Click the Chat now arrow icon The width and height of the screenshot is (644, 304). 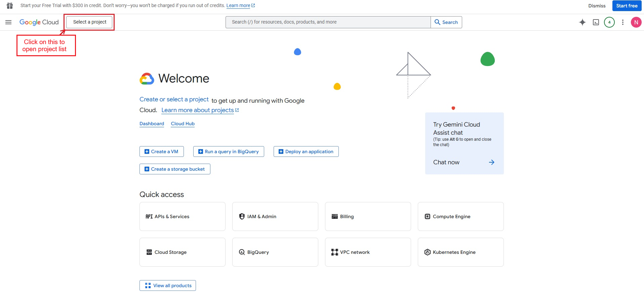(491, 162)
